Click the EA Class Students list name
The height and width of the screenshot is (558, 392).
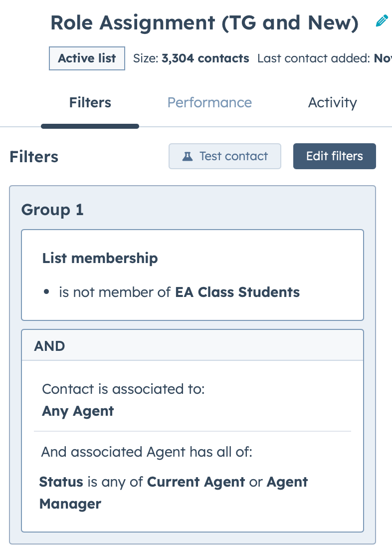pyautogui.click(x=237, y=292)
